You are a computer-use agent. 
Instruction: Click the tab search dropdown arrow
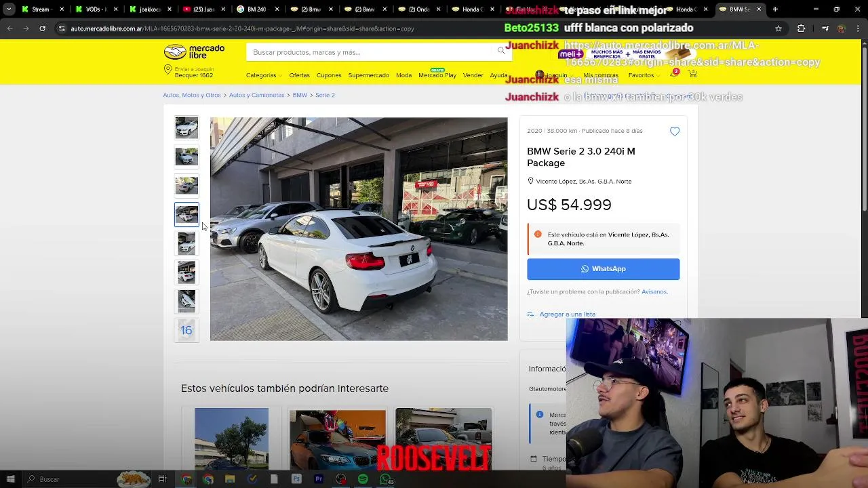coord(9,9)
